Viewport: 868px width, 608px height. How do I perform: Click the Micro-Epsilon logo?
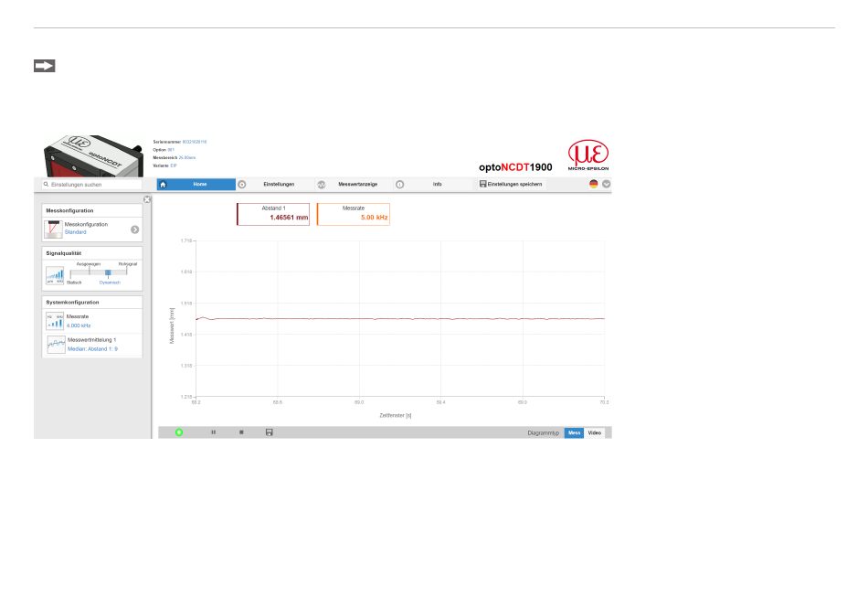click(588, 155)
